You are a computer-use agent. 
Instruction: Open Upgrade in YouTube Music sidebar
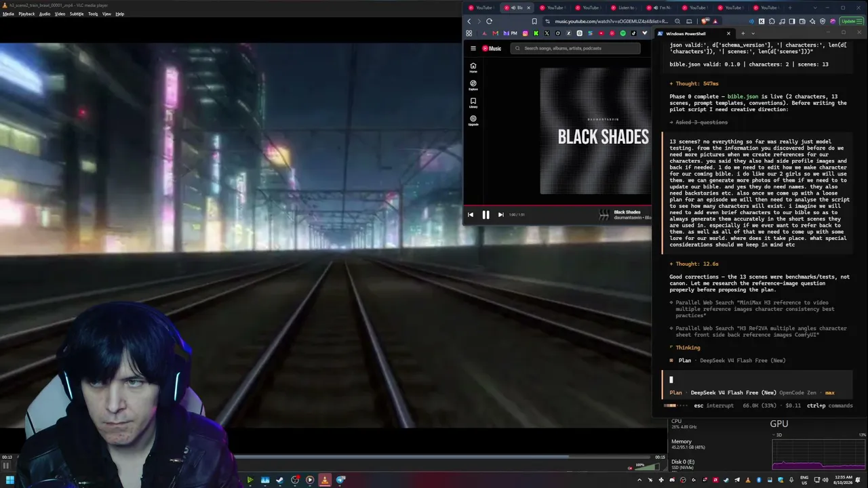tap(473, 121)
